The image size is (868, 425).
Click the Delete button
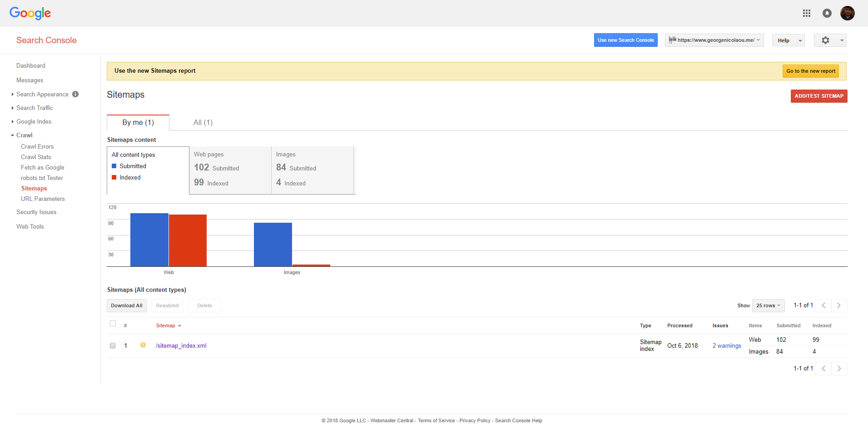[205, 305]
